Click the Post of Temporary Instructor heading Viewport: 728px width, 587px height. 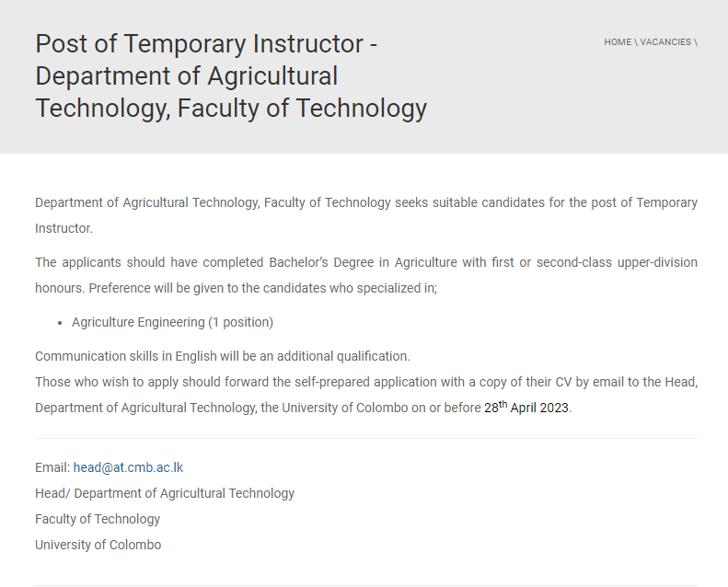[231, 76]
